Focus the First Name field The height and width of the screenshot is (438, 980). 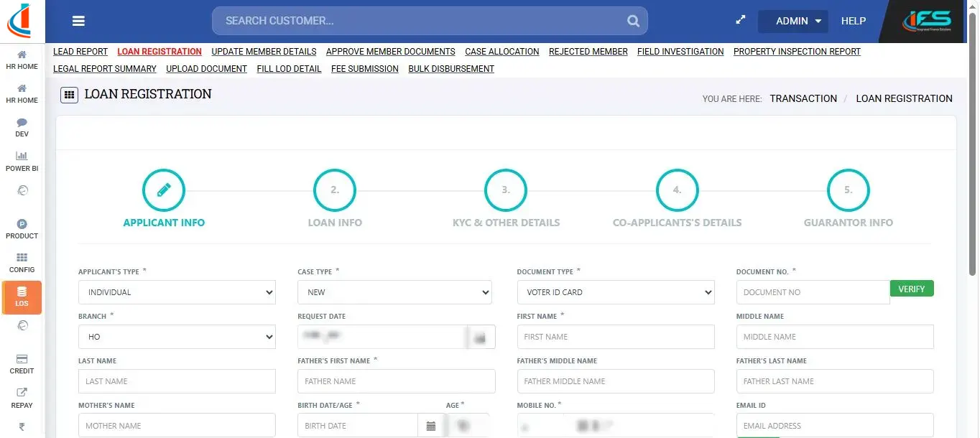(x=616, y=337)
